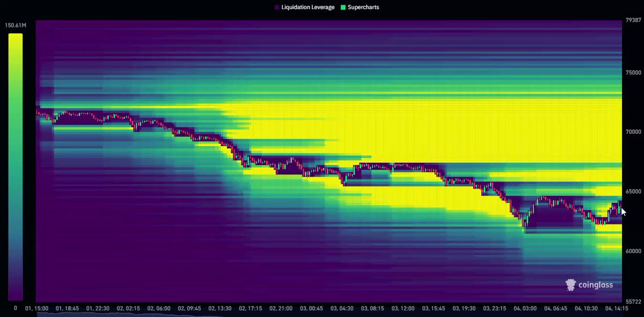
Task: Toggle the Supercharts legend entry
Action: pyautogui.click(x=360, y=8)
